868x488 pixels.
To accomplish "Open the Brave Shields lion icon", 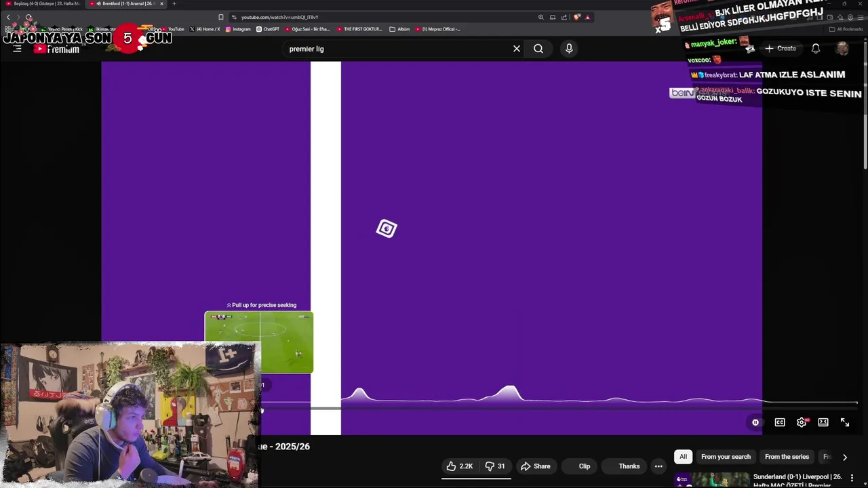I will pyautogui.click(x=576, y=17).
